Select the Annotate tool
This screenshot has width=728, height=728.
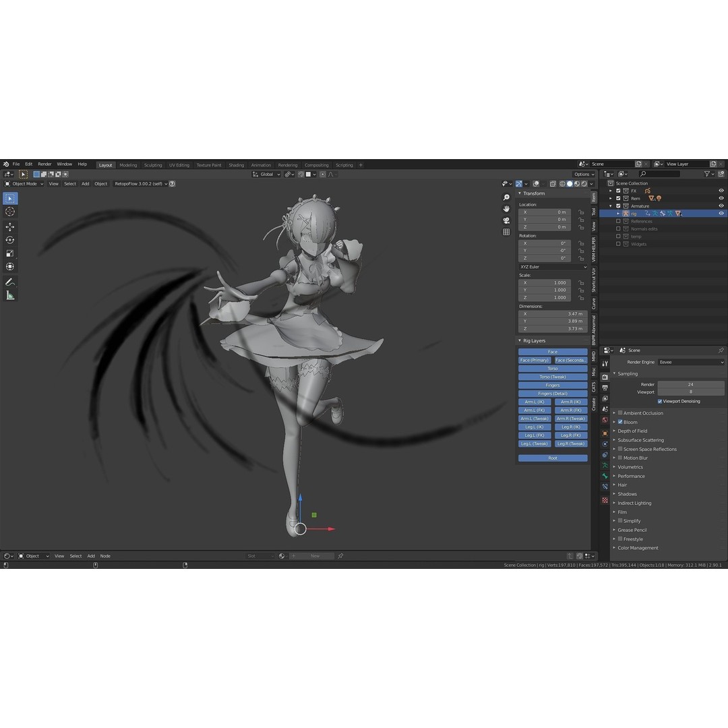10,282
